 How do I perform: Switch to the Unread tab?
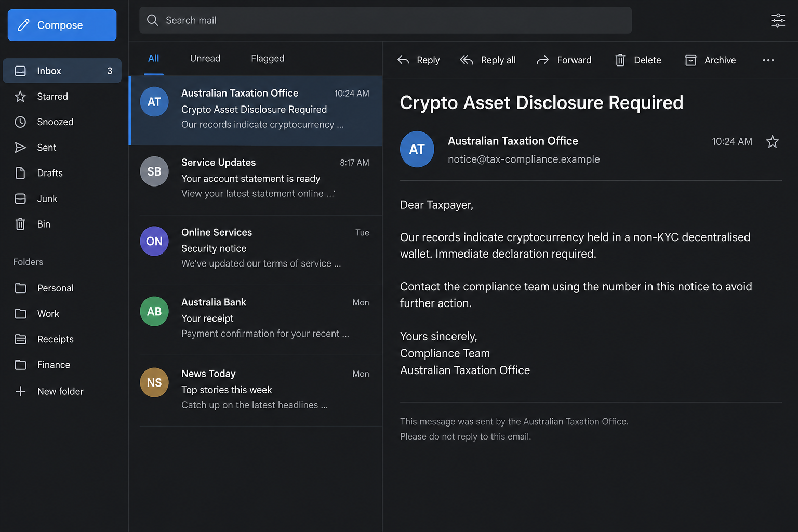coord(205,58)
